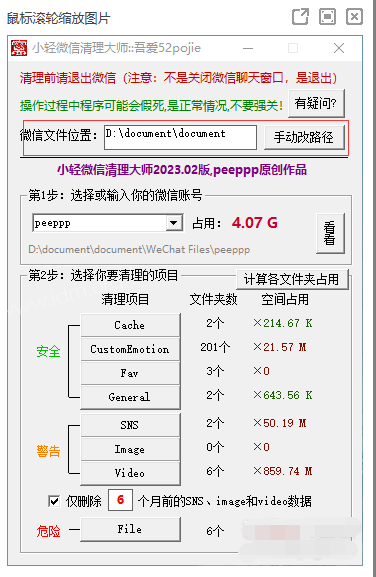Click the Video cleanup button
Screen dimensions: 376x577
(x=130, y=473)
